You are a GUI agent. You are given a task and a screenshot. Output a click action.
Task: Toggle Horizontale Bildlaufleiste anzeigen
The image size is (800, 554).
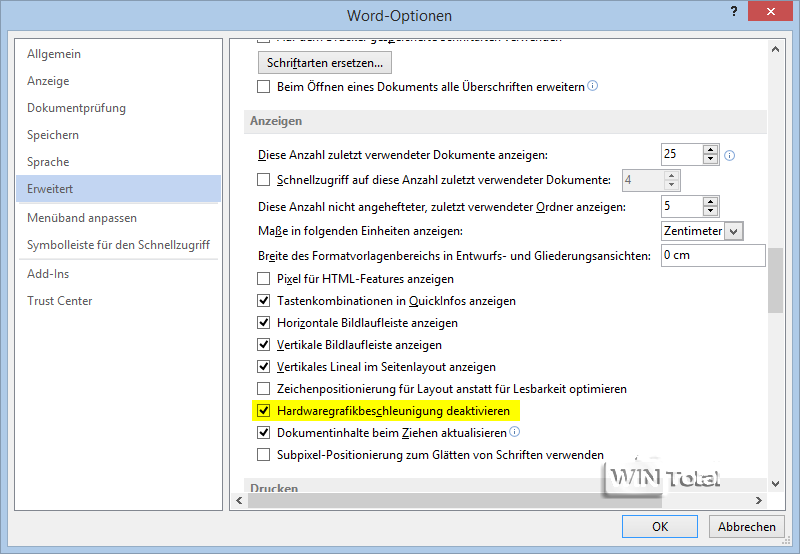(263, 322)
